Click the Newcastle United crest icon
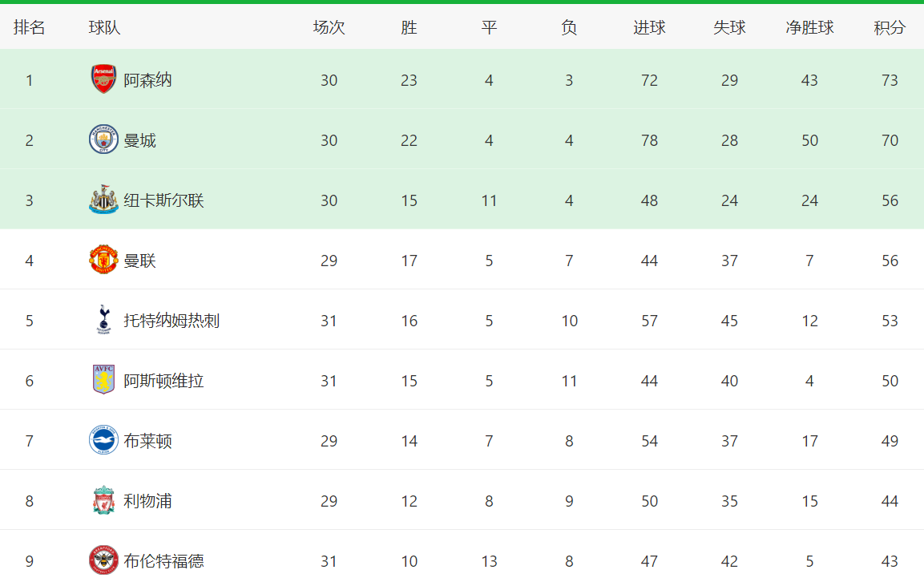The height and width of the screenshot is (582, 924). point(103,200)
